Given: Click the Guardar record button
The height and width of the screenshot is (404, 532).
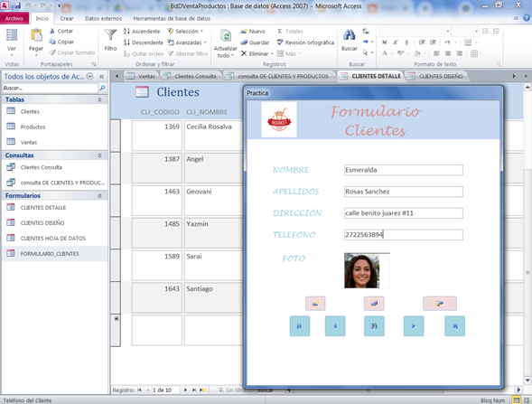Looking at the screenshot, I should tap(255, 42).
